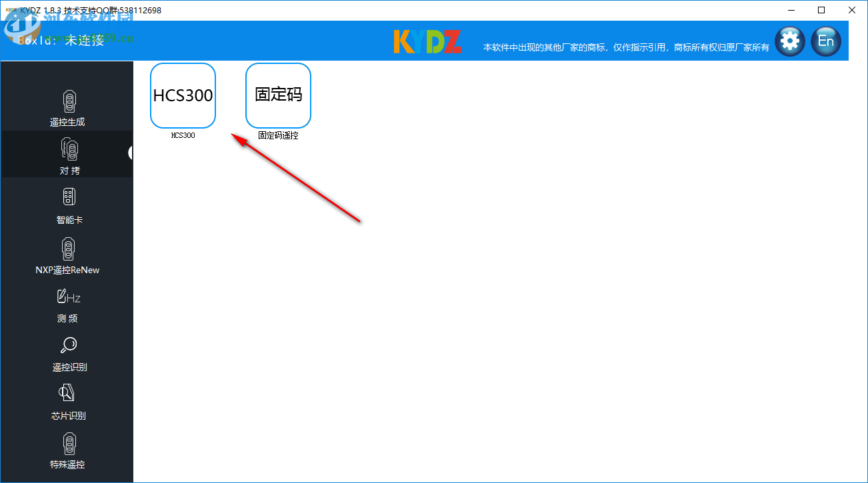Click the active section indicator beside 对拷

click(x=131, y=154)
